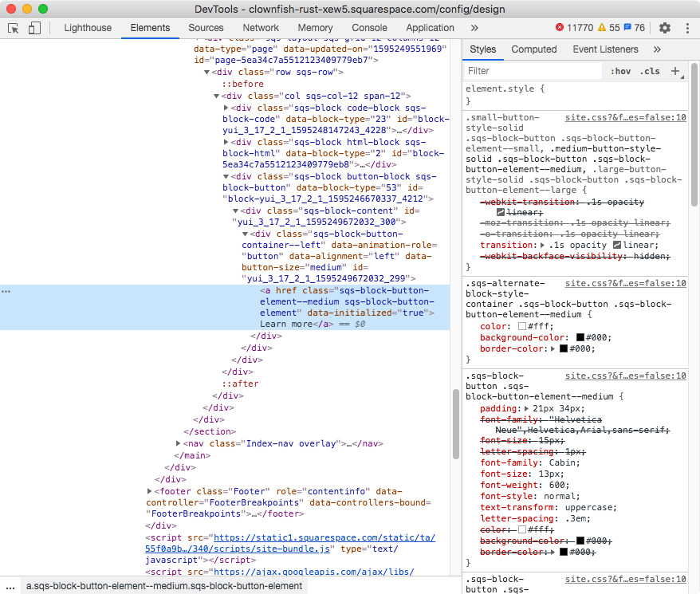
Task: Toggle .cls class editor
Action: tap(650, 71)
